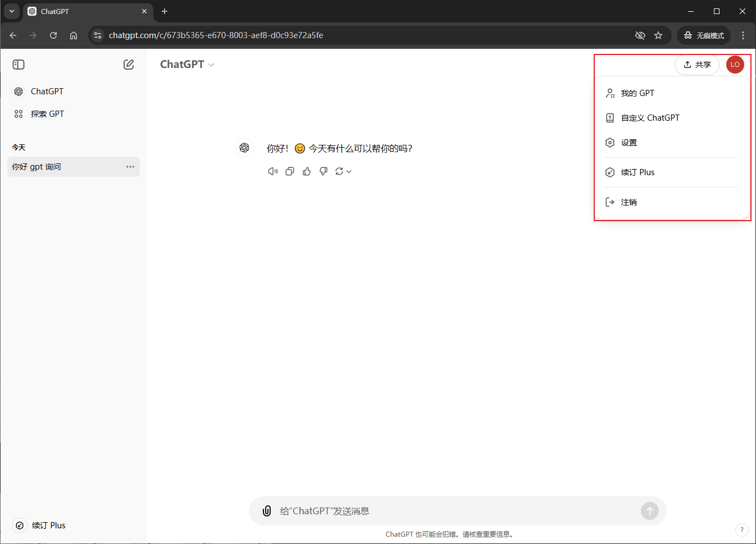Click the tracking protection eye icon

[x=640, y=35]
